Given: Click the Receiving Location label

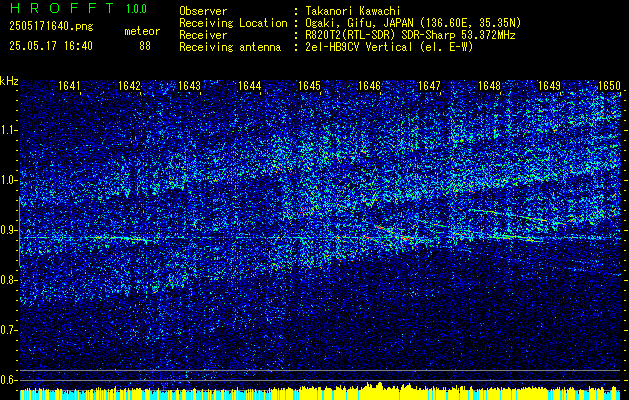Looking at the screenshot, I should click(x=233, y=23).
